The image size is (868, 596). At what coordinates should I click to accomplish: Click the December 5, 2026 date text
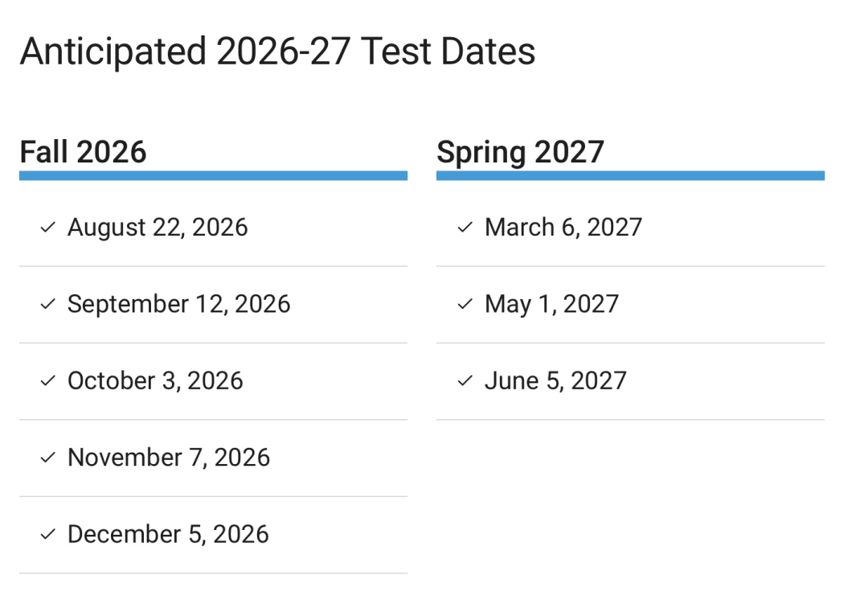point(168,534)
